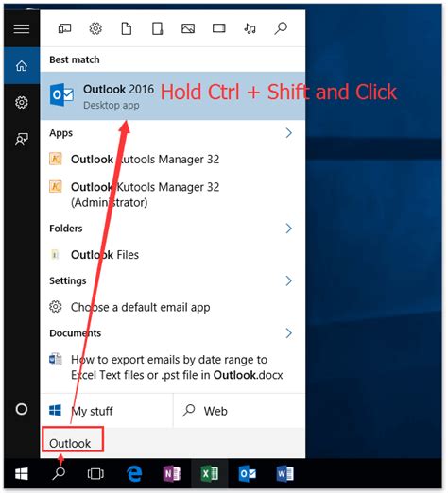Select the Home icon in sidebar

[22, 66]
